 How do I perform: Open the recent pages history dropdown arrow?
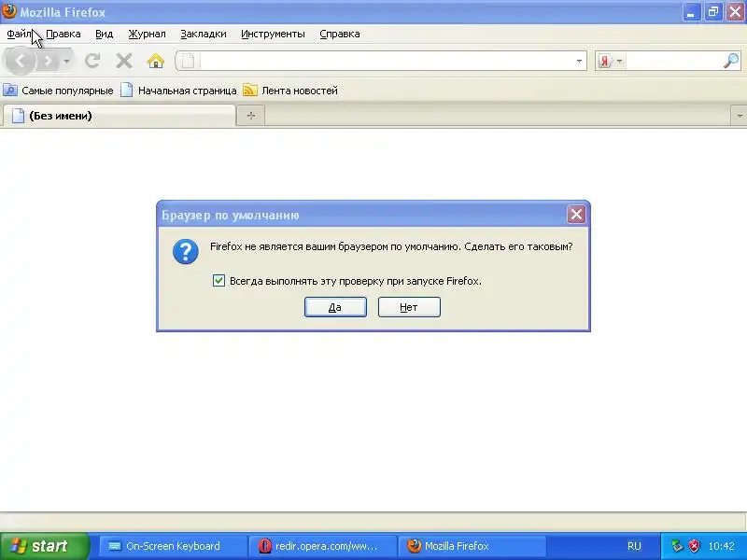point(66,61)
